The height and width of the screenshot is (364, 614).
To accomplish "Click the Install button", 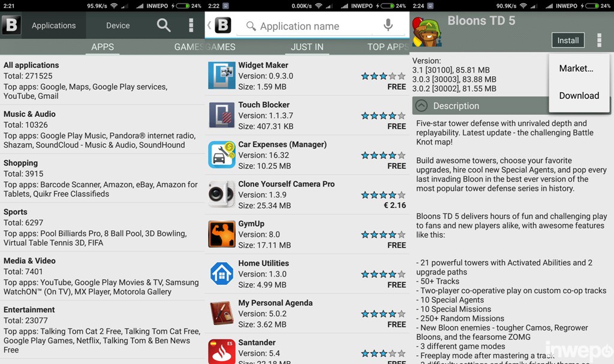I will pyautogui.click(x=568, y=40).
